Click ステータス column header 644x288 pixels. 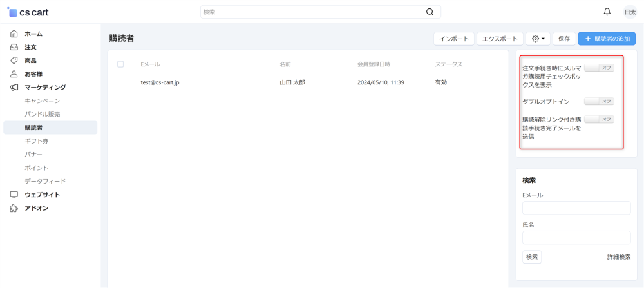(x=449, y=64)
